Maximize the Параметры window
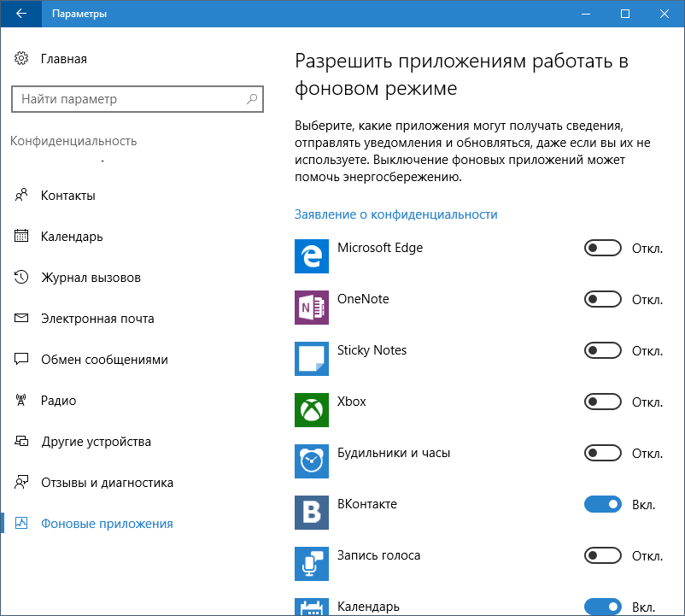 625,14
